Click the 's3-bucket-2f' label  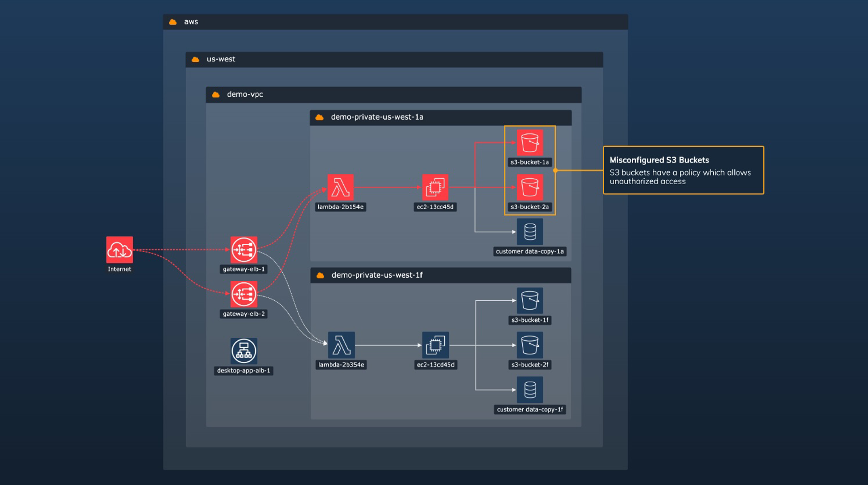(x=530, y=365)
